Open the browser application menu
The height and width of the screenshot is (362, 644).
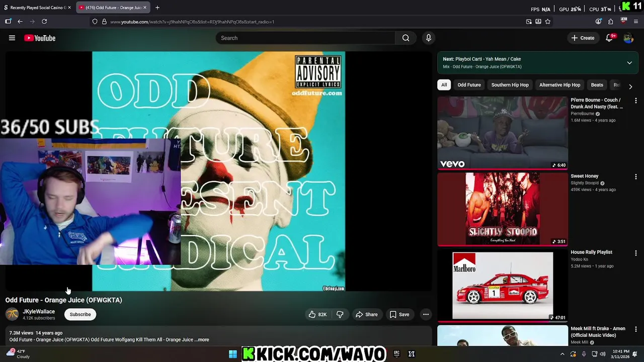click(636, 22)
